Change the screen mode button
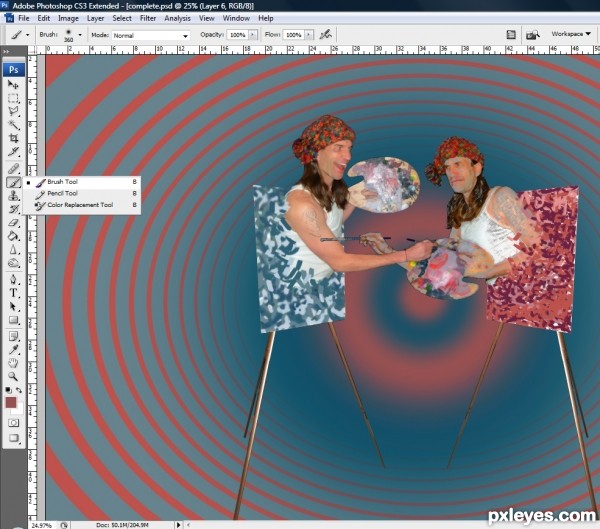The image size is (600, 529). point(14,438)
